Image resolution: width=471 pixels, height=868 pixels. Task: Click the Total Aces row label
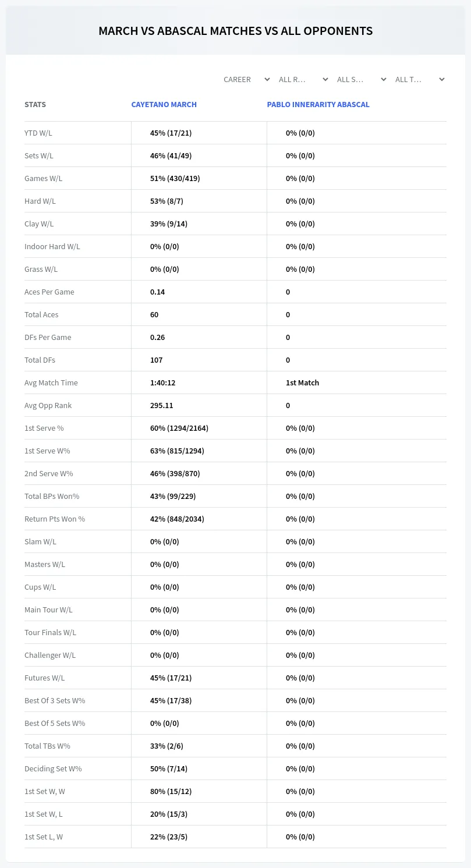41,314
